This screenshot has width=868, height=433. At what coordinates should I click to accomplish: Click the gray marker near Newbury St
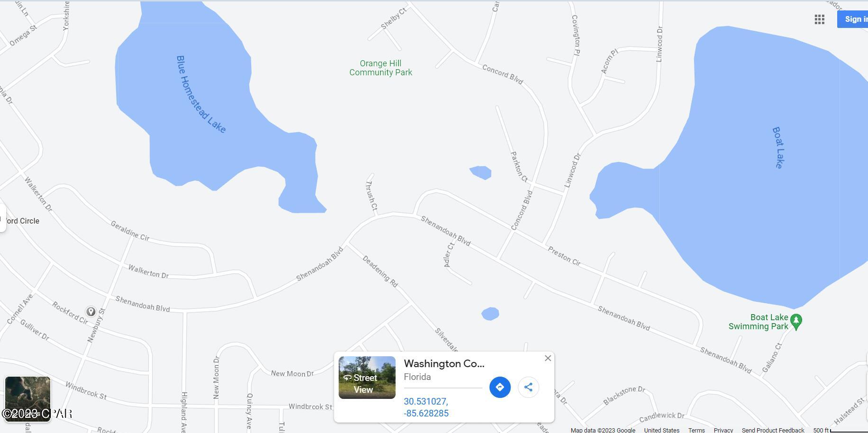point(91,312)
